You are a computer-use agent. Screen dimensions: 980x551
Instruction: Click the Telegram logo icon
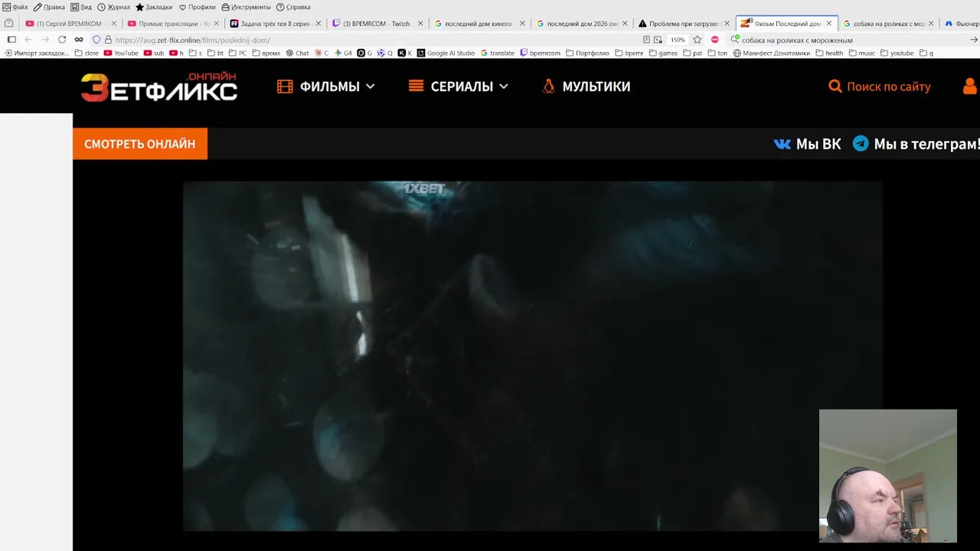pyautogui.click(x=861, y=144)
